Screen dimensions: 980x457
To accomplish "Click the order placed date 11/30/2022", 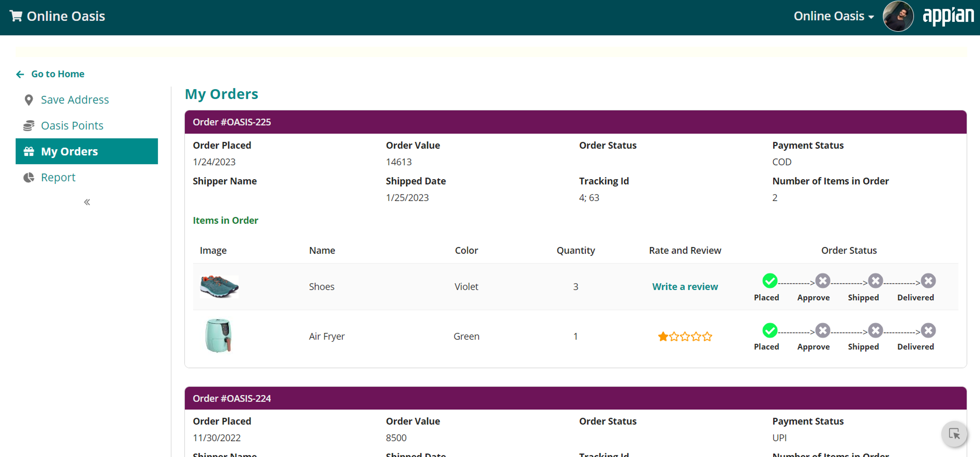I will [217, 438].
